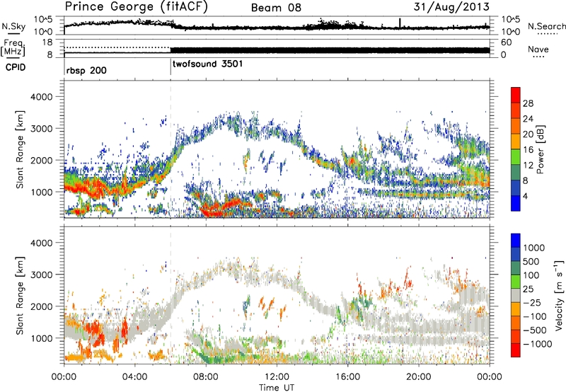Click the -1000 value on Velocity scale
The height and width of the screenshot is (392, 566).
click(538, 344)
